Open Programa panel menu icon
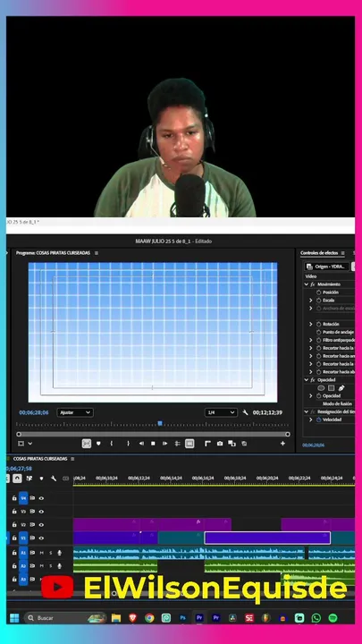Screen dimensions: 362x644 (97, 253)
